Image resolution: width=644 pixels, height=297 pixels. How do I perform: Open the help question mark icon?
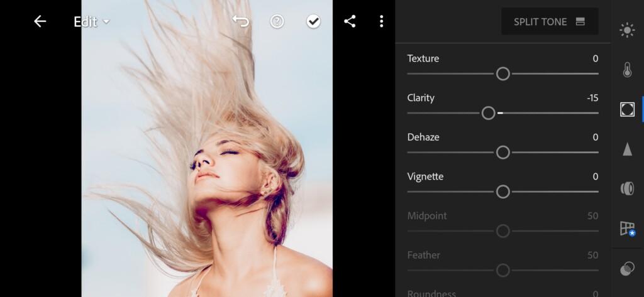[x=277, y=21]
